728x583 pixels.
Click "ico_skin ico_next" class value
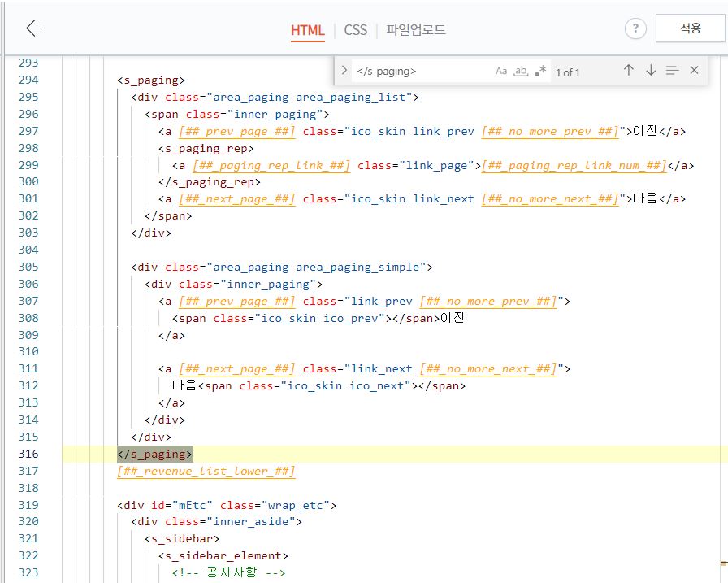tap(345, 386)
